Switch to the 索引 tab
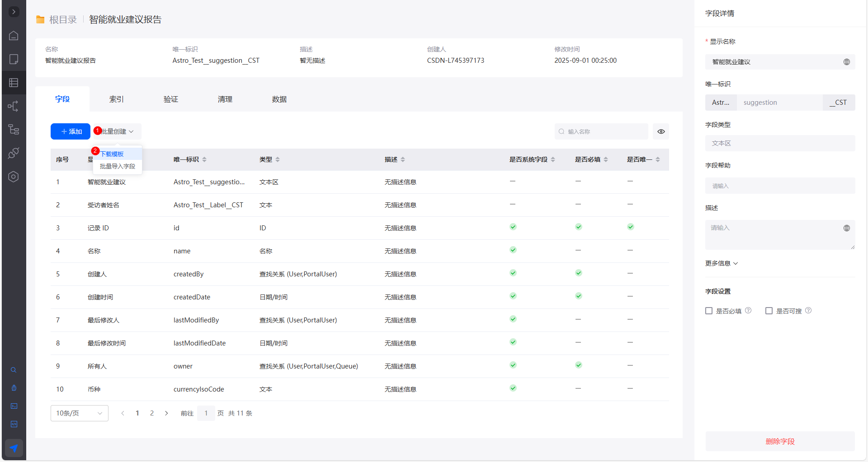The height and width of the screenshot is (462, 868). pyautogui.click(x=117, y=99)
